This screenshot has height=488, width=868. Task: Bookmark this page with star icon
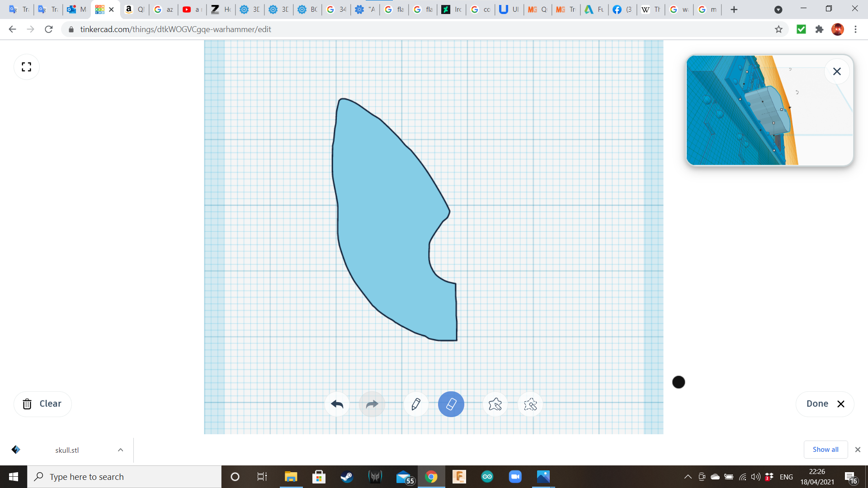point(778,29)
